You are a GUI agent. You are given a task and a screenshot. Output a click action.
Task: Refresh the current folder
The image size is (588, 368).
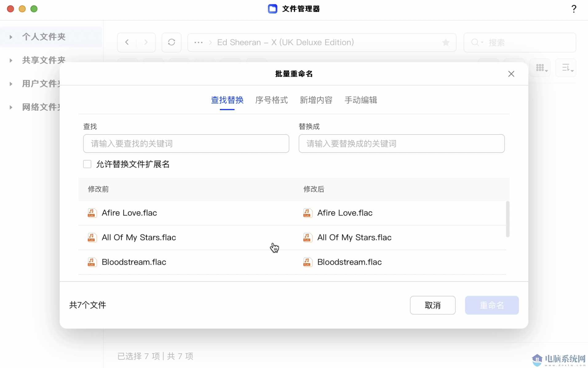[171, 42]
